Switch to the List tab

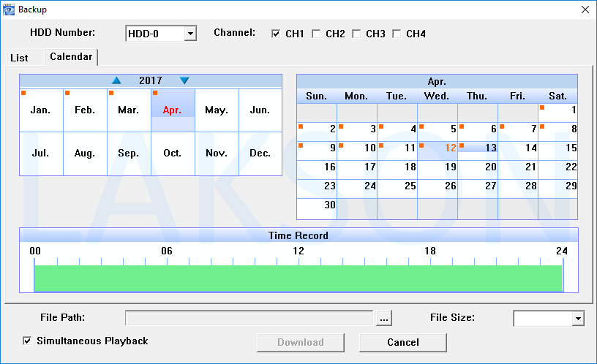[20, 58]
